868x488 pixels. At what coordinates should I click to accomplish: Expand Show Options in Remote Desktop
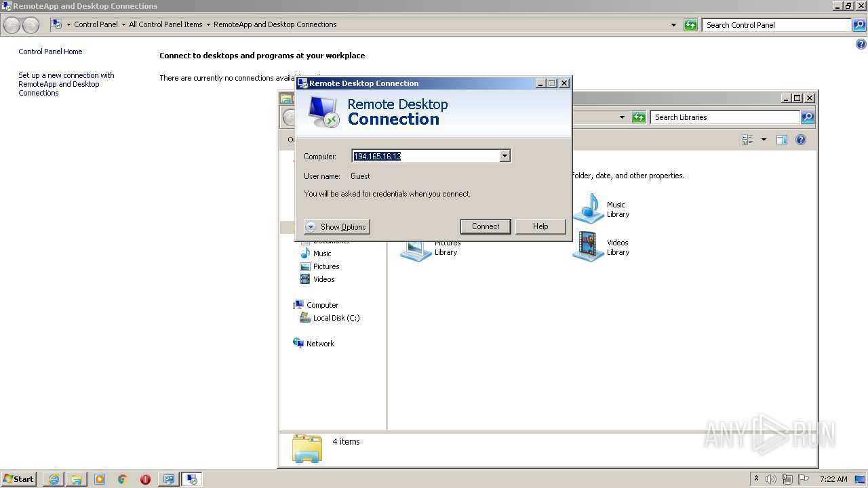(x=337, y=227)
